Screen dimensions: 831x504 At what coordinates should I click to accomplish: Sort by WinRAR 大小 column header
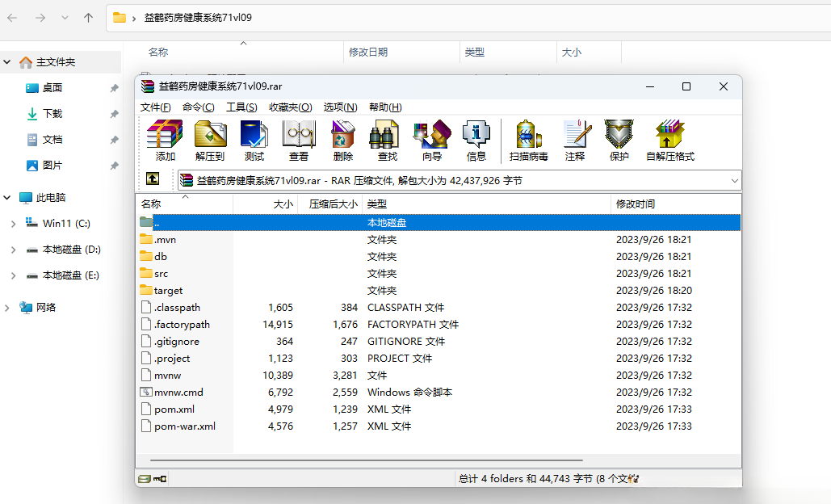coord(266,204)
